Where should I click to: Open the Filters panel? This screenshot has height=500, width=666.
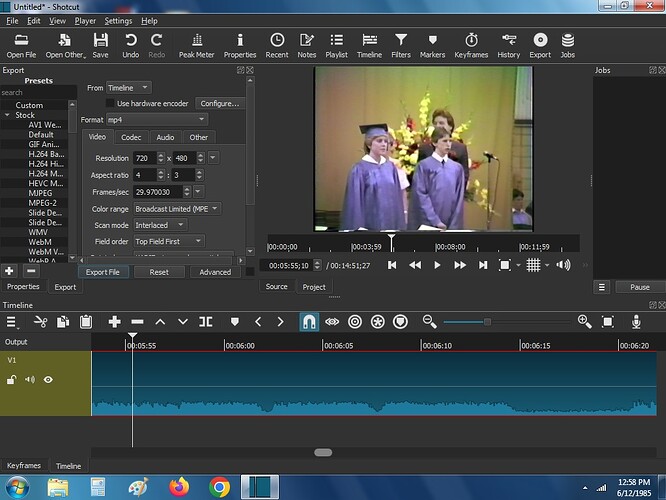pyautogui.click(x=401, y=46)
